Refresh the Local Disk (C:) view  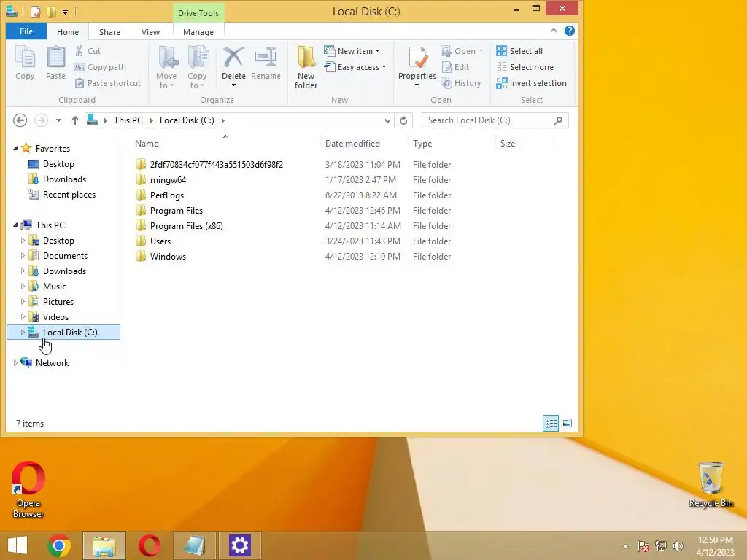click(x=403, y=120)
